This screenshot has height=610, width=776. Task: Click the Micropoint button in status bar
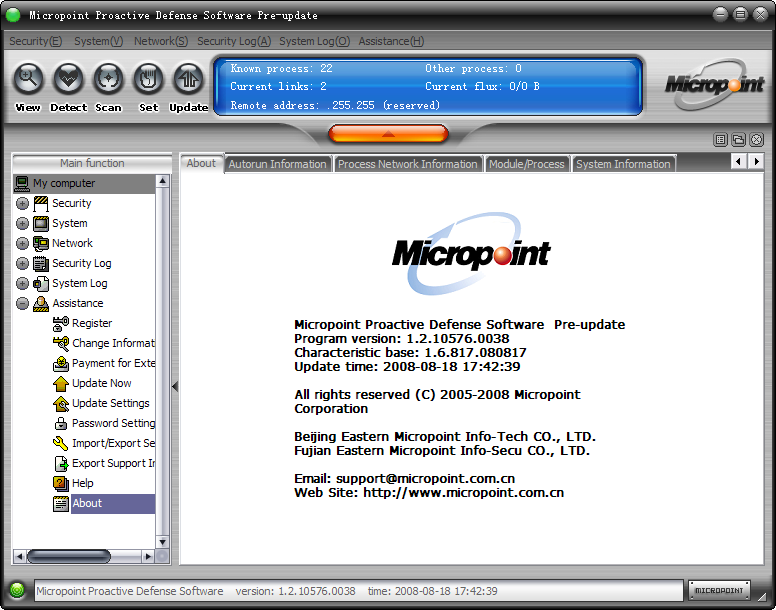[720, 590]
